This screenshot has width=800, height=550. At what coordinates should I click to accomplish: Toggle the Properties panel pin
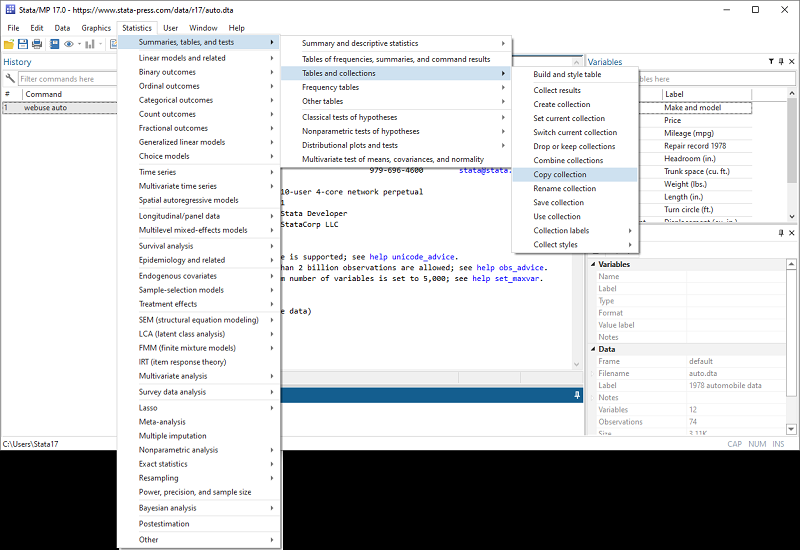[x=781, y=233]
